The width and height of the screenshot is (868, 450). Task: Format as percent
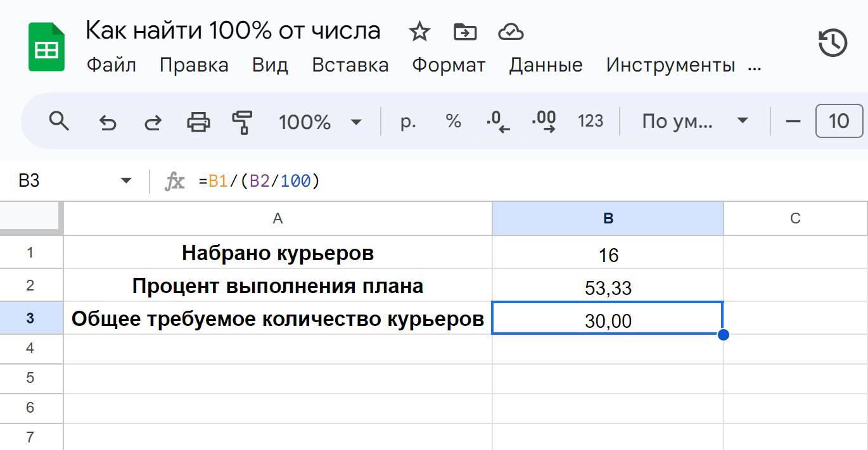[454, 121]
